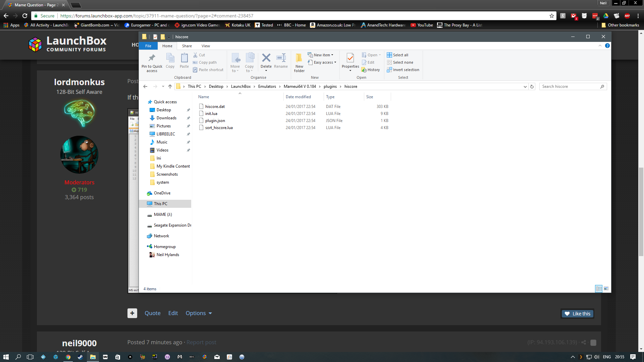This screenshot has height=362, width=644.
Task: Collapse the ribbon with chevron
Action: (x=600, y=46)
